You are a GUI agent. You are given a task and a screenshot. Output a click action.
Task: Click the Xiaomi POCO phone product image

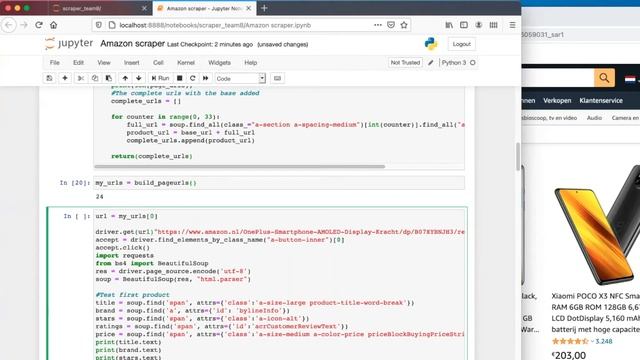[x=597, y=225]
